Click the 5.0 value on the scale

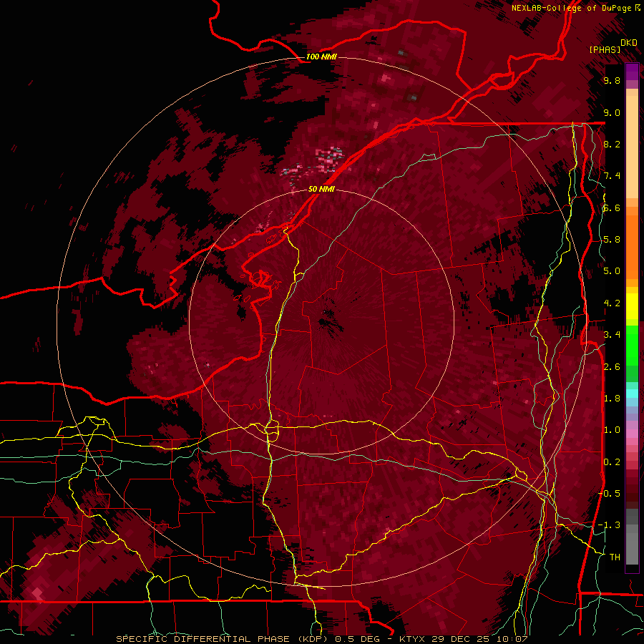point(612,271)
